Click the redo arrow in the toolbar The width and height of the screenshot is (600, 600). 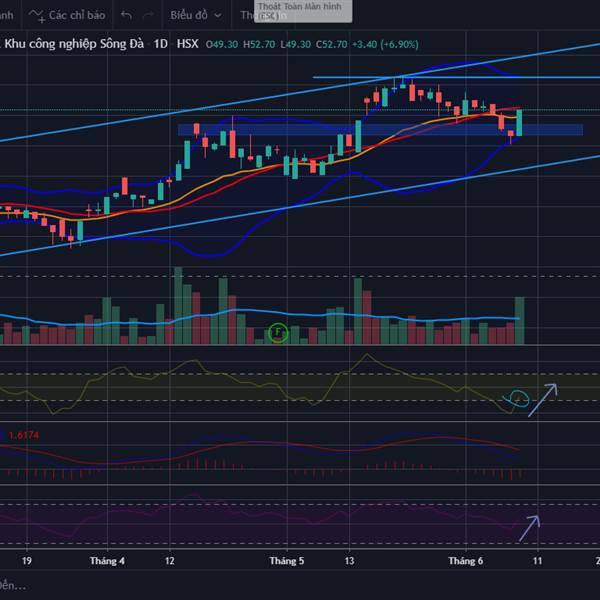point(148,15)
